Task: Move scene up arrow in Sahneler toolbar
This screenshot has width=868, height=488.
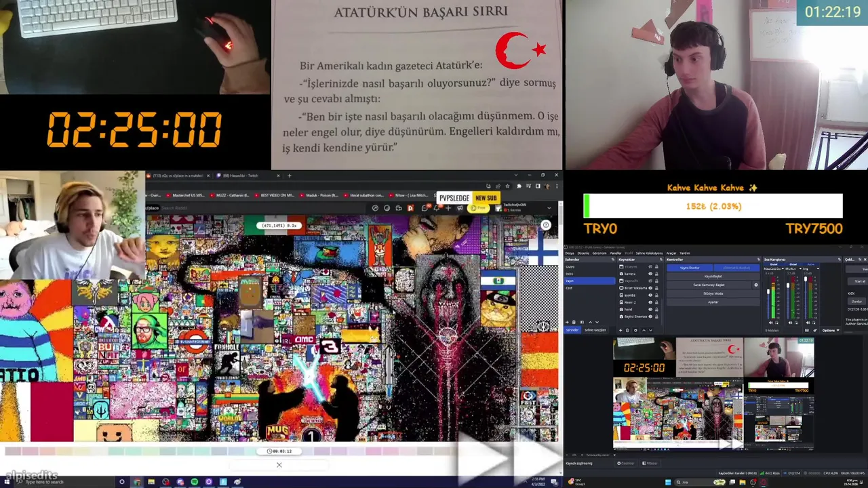Action: pyautogui.click(x=590, y=322)
